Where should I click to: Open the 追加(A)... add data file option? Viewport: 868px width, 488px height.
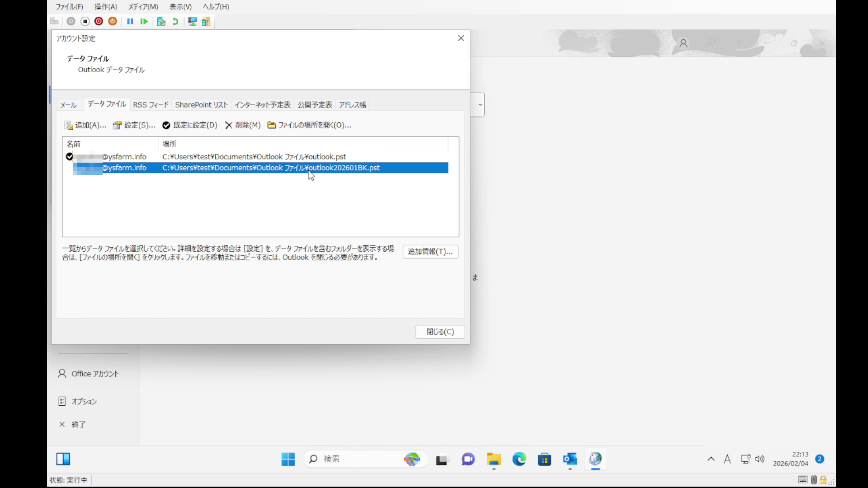[85, 125]
